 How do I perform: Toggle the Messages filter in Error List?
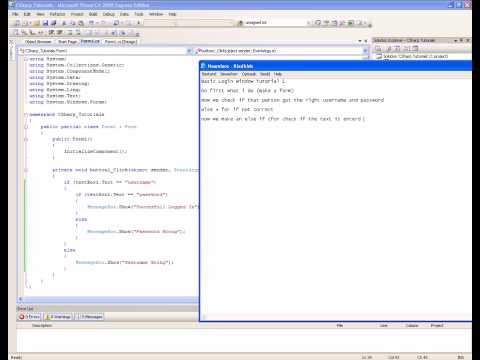(89, 316)
